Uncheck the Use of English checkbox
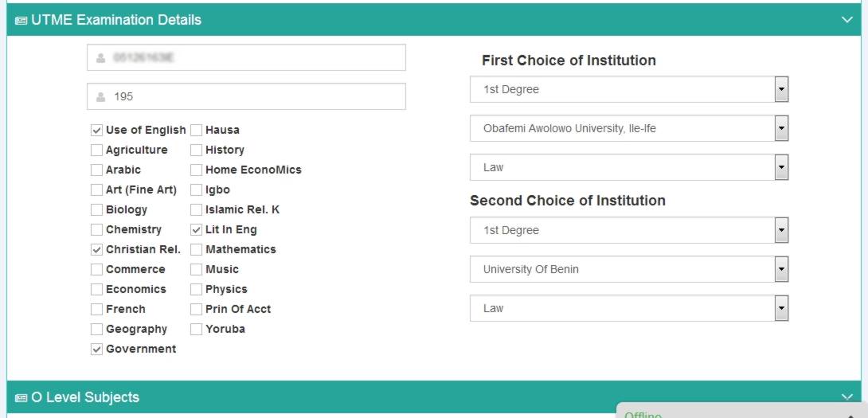The height and width of the screenshot is (418, 868). 97,131
